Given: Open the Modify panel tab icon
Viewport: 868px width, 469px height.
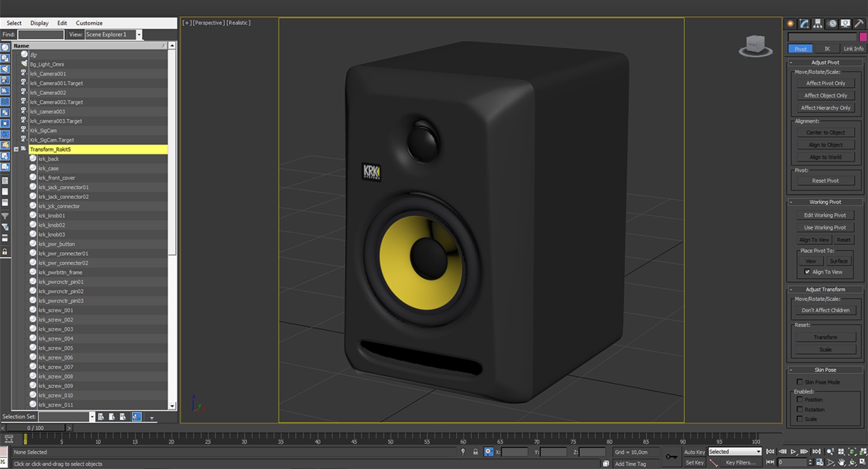Looking at the screenshot, I should coord(804,23).
